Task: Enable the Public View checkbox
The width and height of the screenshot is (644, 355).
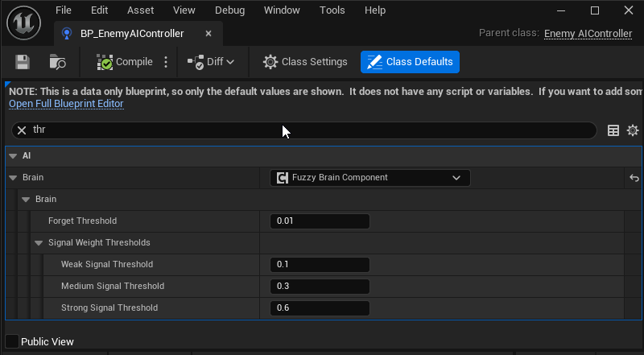Action: point(12,341)
